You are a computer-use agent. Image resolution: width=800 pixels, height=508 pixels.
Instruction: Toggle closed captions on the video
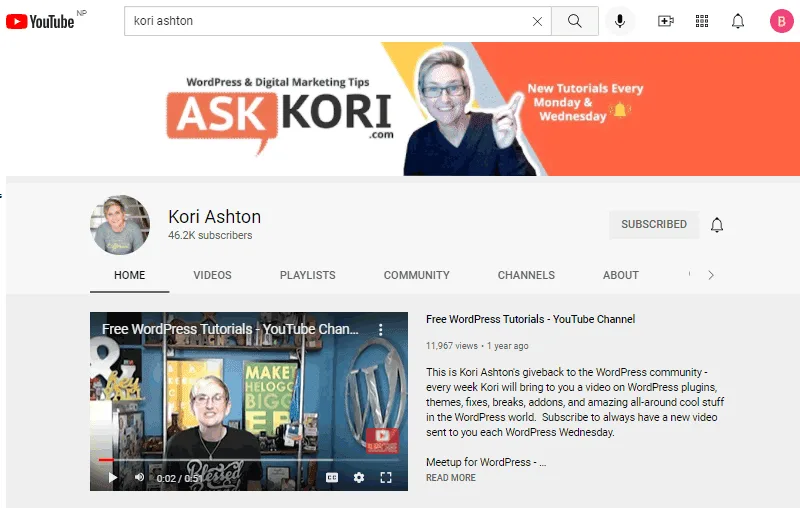point(332,477)
